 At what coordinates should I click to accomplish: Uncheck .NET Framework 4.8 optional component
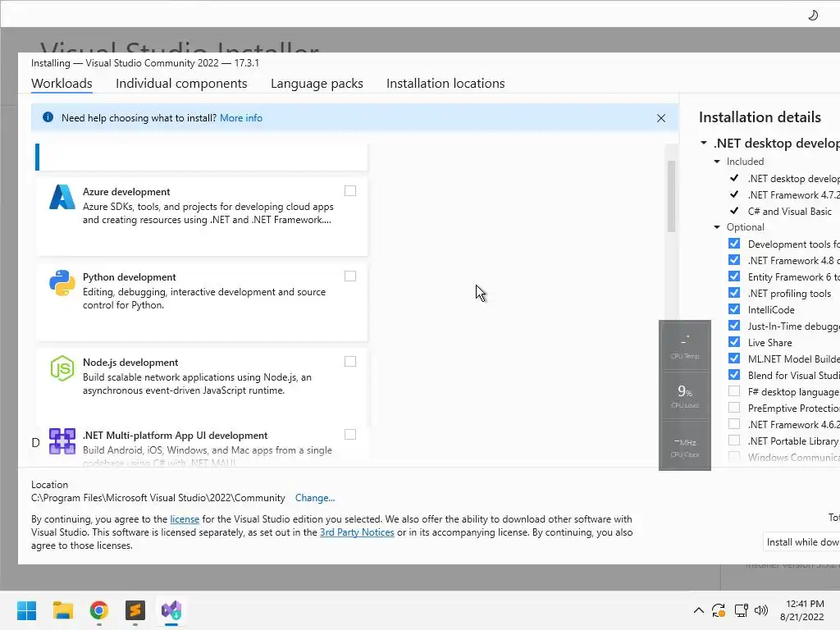point(734,260)
